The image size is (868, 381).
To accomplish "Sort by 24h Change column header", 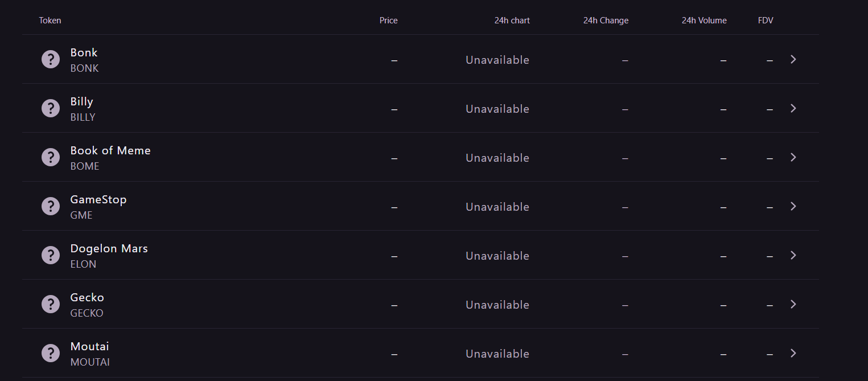I will point(606,21).
